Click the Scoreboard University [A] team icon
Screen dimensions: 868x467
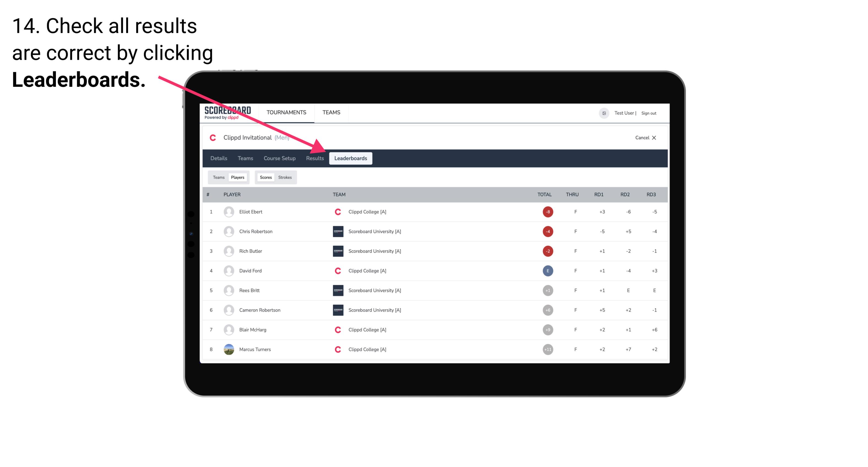[x=336, y=231]
